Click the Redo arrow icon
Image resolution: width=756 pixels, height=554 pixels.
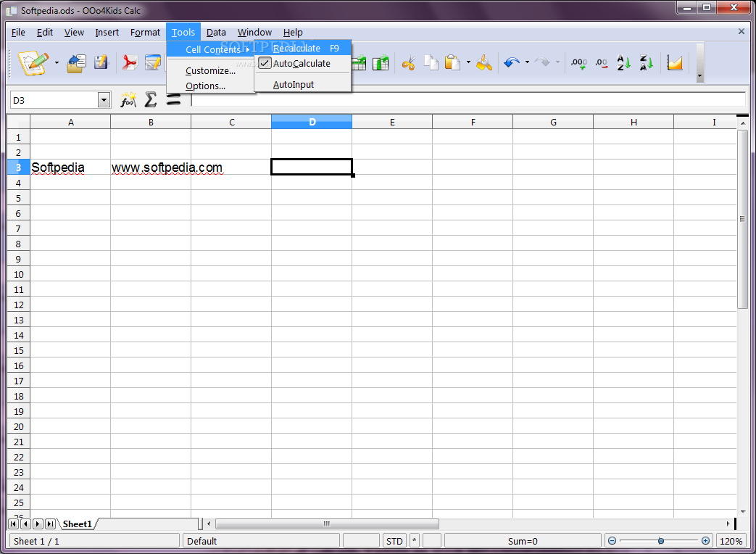point(542,62)
